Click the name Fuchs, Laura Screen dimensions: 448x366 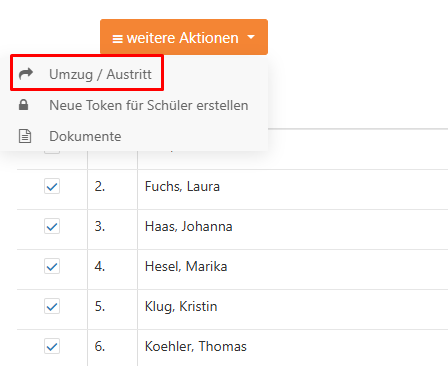(x=182, y=186)
